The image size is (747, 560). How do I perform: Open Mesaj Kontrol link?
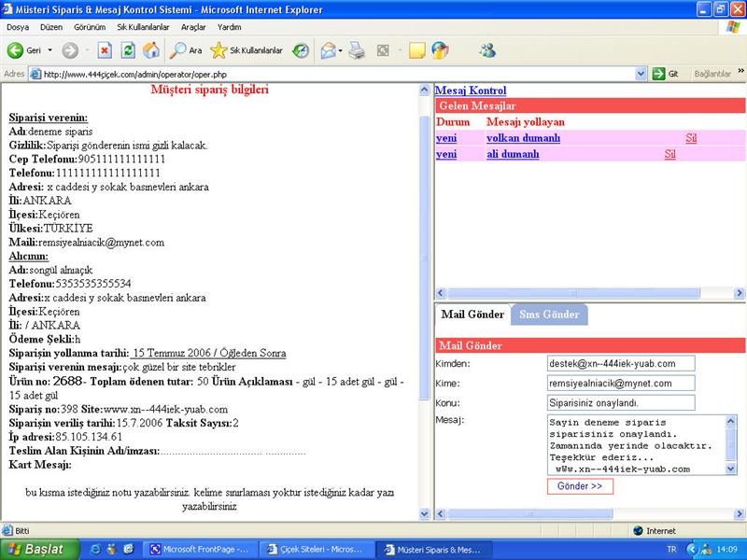(471, 91)
